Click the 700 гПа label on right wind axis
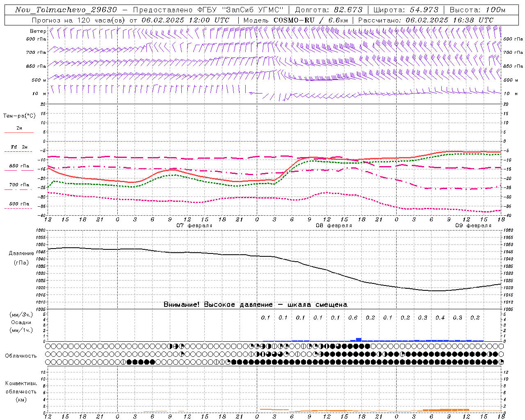The width and height of the screenshot is (525, 420). point(513,52)
